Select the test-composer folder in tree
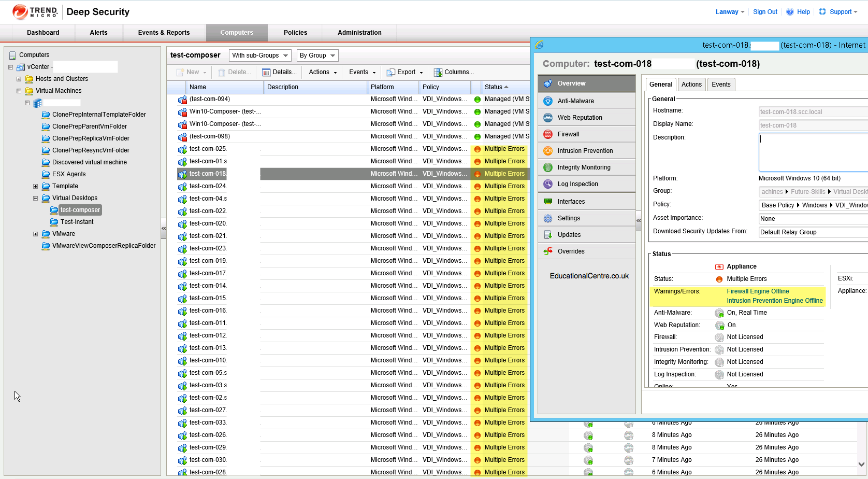 click(x=80, y=210)
